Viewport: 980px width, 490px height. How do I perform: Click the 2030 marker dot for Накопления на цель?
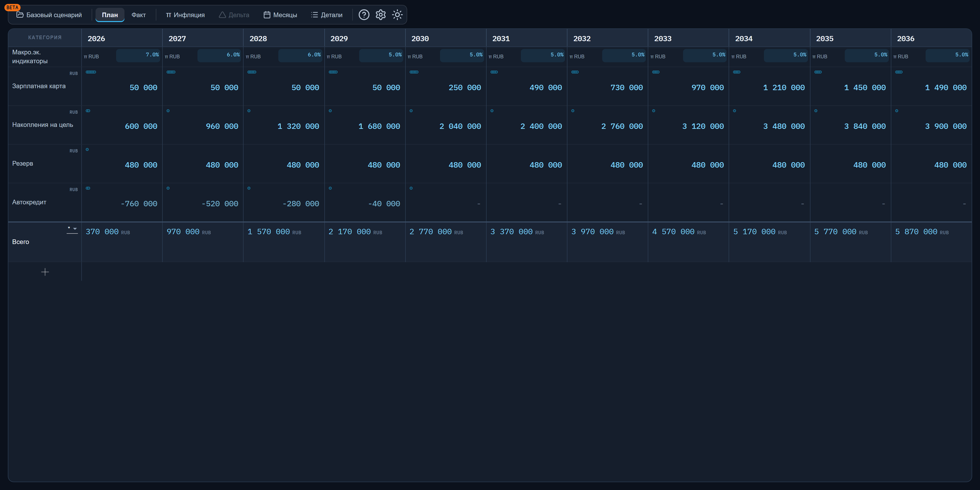pyautogui.click(x=411, y=111)
